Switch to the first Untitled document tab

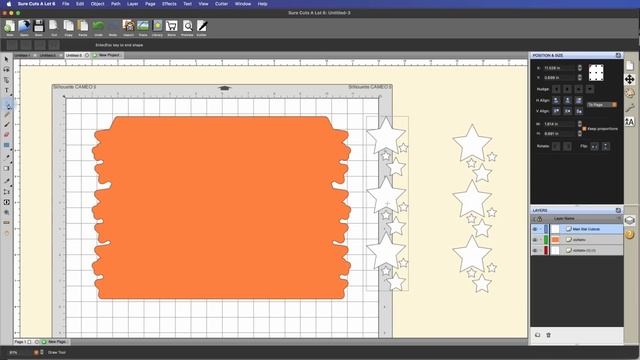pyautogui.click(x=25, y=55)
